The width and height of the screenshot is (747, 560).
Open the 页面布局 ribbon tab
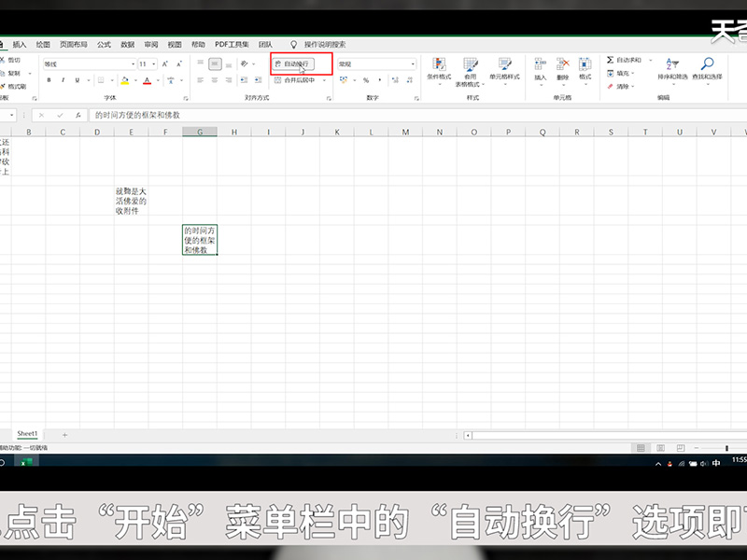74,45
